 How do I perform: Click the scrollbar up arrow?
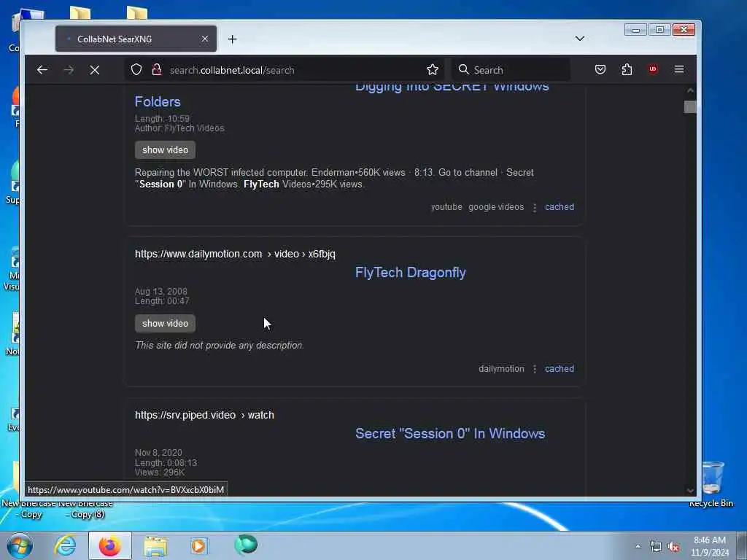[690, 90]
